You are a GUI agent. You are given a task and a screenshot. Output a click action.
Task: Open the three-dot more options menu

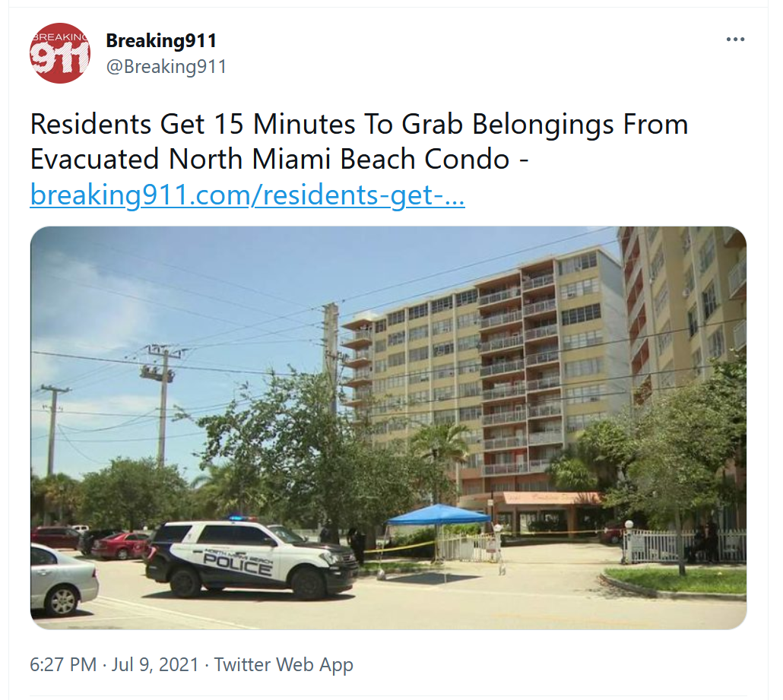point(735,39)
